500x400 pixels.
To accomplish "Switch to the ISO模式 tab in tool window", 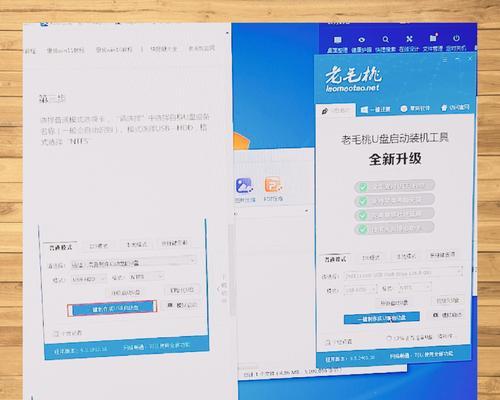I will 371,258.
